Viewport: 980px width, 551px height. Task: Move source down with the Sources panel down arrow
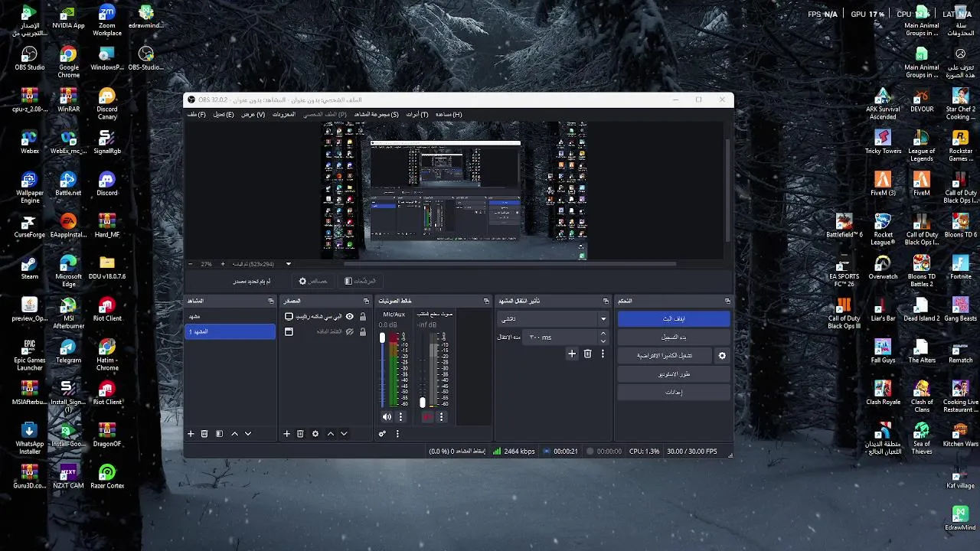pos(344,434)
